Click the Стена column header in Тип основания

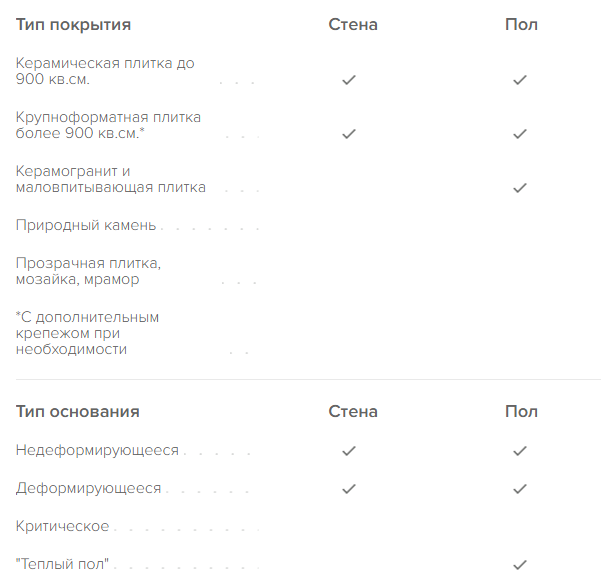coord(353,412)
